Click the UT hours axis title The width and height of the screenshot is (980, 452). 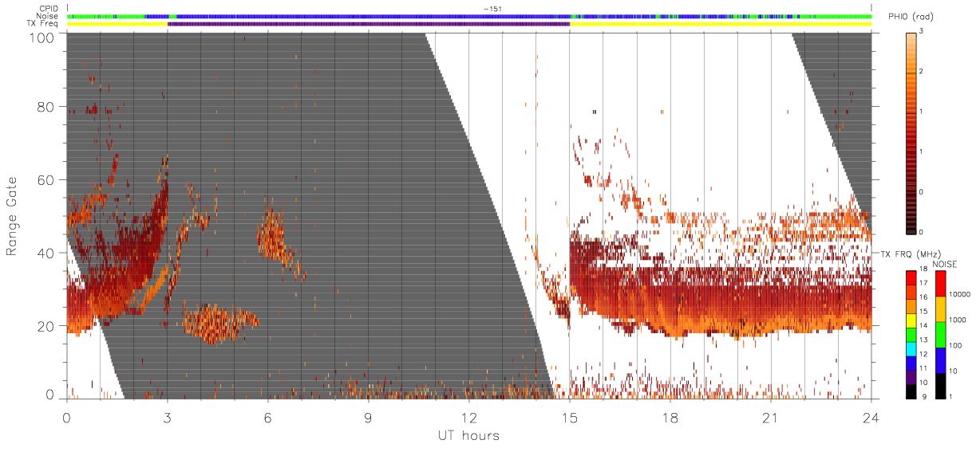pyautogui.click(x=468, y=436)
